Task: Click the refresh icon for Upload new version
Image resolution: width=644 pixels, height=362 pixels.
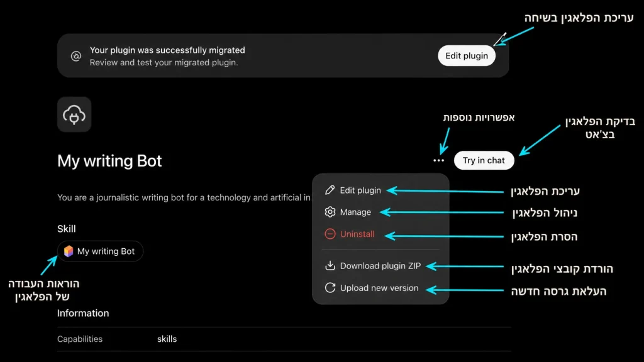Action: [x=330, y=288]
